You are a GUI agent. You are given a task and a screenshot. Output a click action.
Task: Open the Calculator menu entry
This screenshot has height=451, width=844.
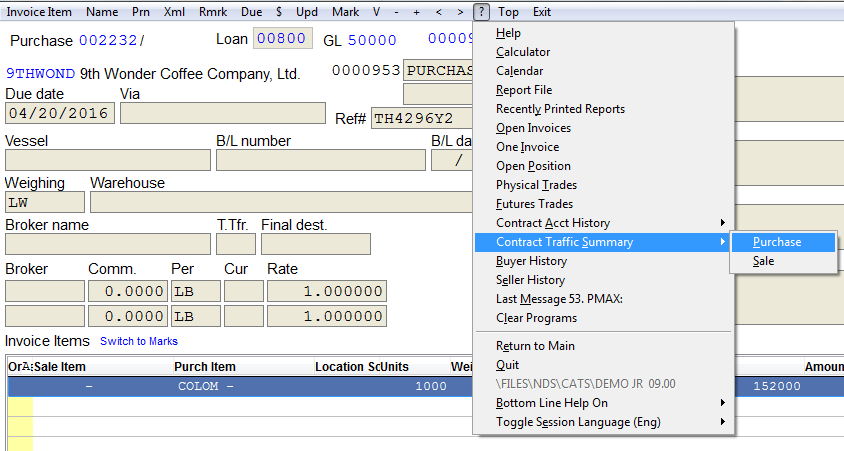603,52
